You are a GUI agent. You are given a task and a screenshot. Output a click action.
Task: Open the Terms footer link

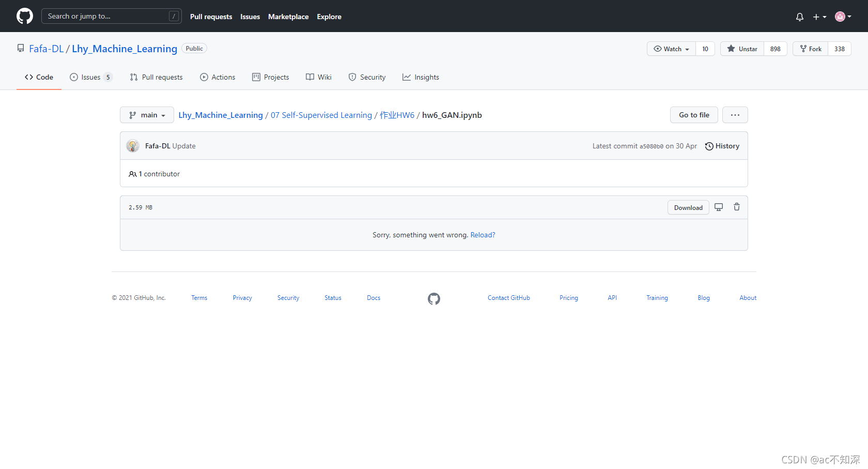click(199, 298)
